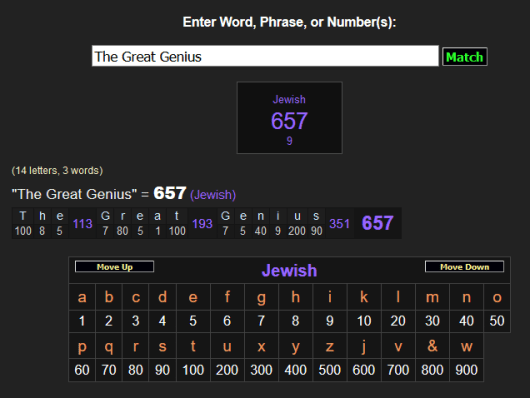
Task: Click letter c in cipher table
Action: pyautogui.click(x=136, y=297)
